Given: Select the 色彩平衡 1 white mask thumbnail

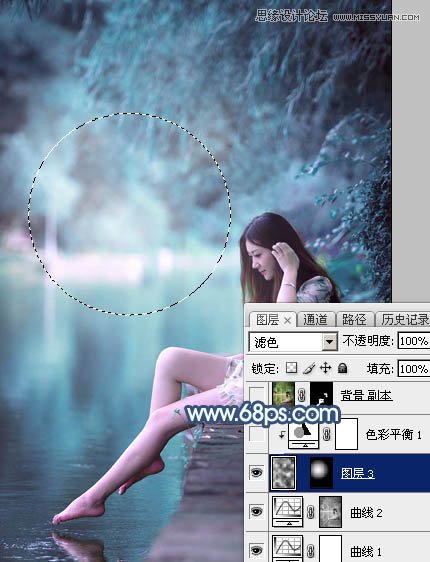Looking at the screenshot, I should point(346,434).
